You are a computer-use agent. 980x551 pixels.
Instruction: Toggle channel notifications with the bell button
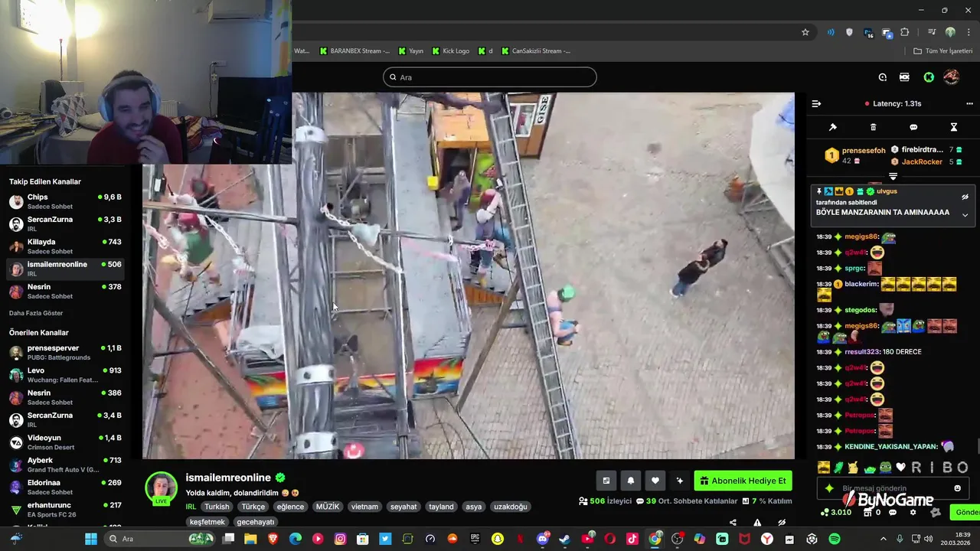(630, 481)
